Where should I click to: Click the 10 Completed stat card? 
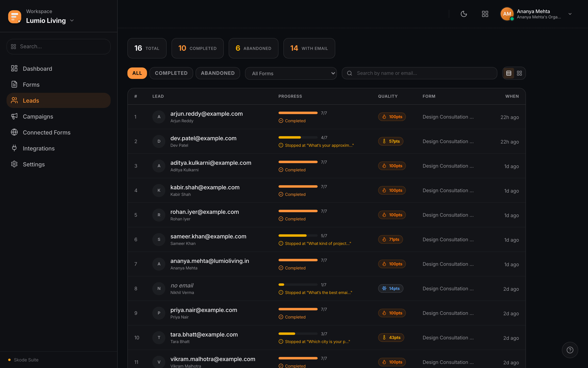pos(198,48)
